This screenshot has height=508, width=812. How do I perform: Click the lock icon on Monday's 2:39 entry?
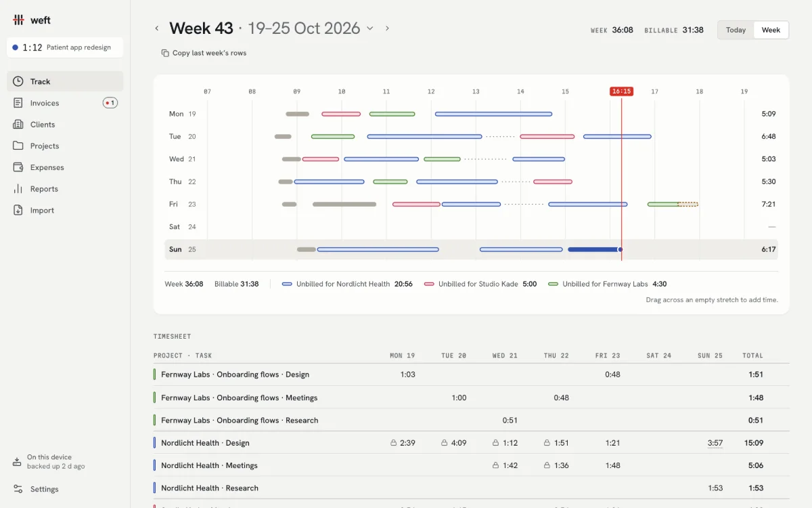point(393,443)
